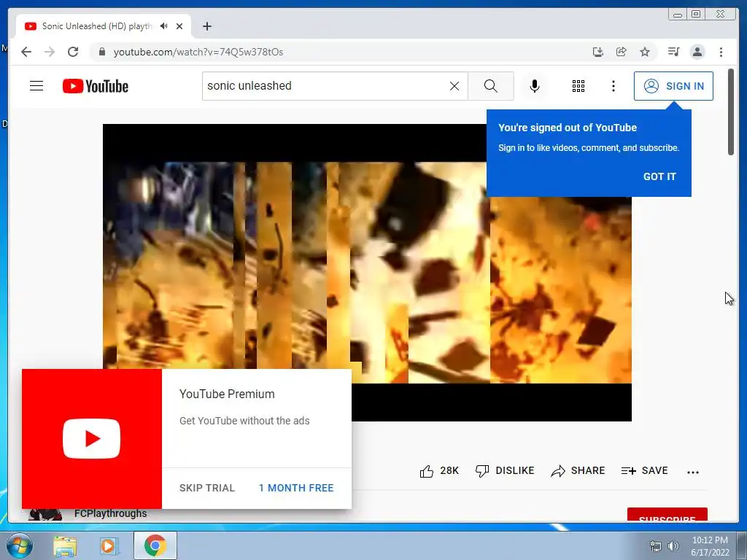Dismiss the tooltip with GOT IT
The image size is (747, 560).
(659, 176)
